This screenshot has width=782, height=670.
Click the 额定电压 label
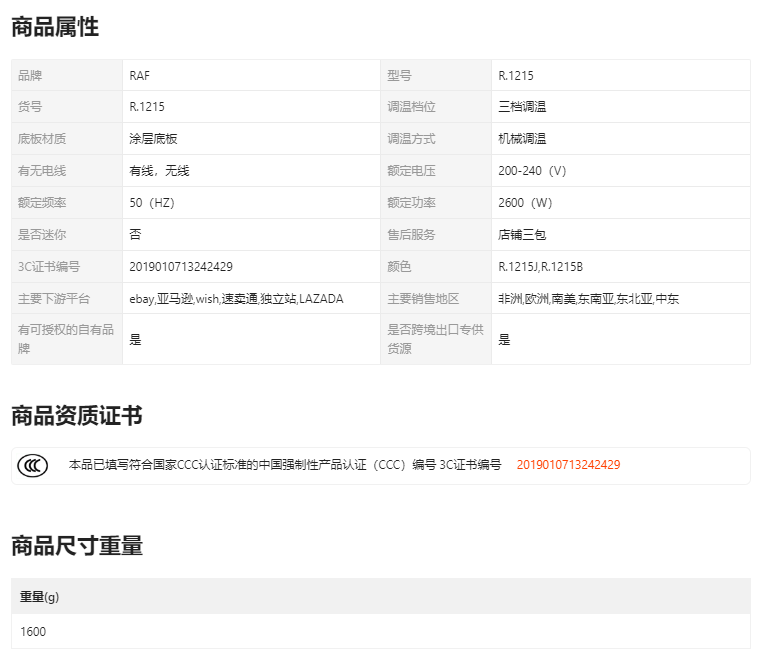pos(411,171)
